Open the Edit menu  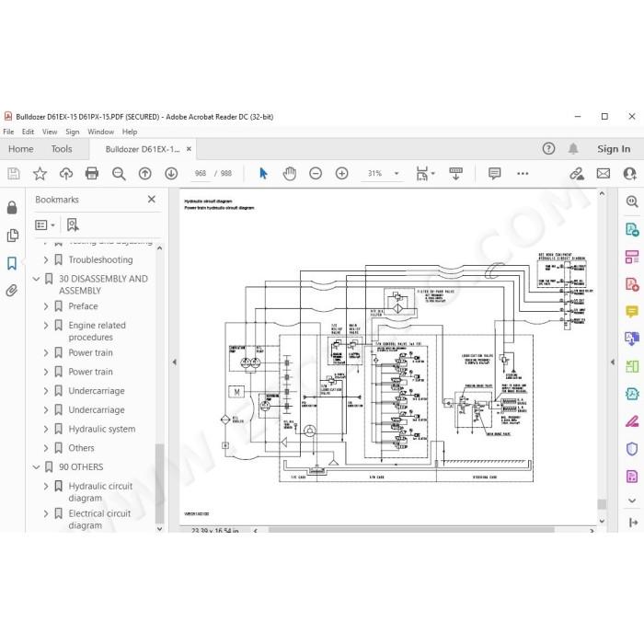(28, 132)
